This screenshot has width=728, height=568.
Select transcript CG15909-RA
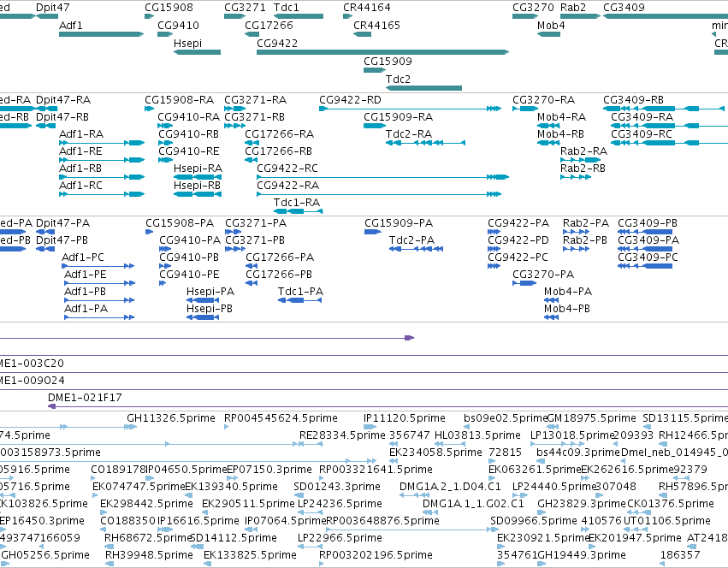coord(375,126)
